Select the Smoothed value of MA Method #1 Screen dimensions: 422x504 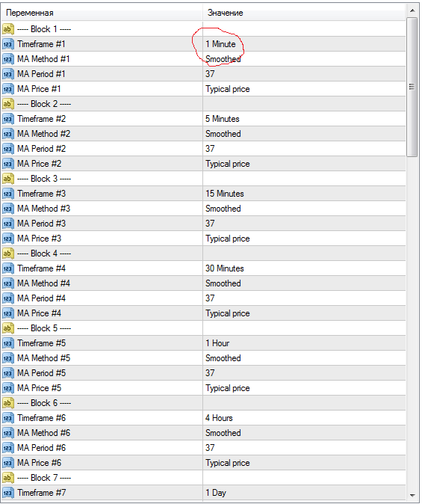pyautogui.click(x=223, y=59)
